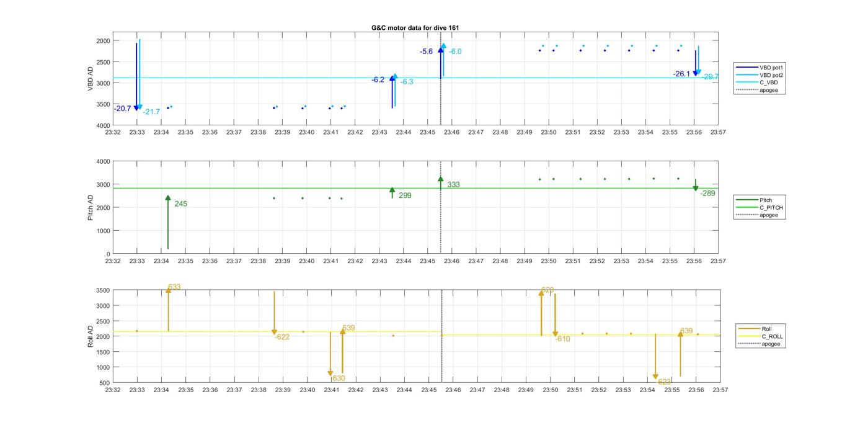Image resolution: width=868 pixels, height=430 pixels.
Task: Click the "23:50" tick on the Roll x-axis
Action: click(551, 390)
